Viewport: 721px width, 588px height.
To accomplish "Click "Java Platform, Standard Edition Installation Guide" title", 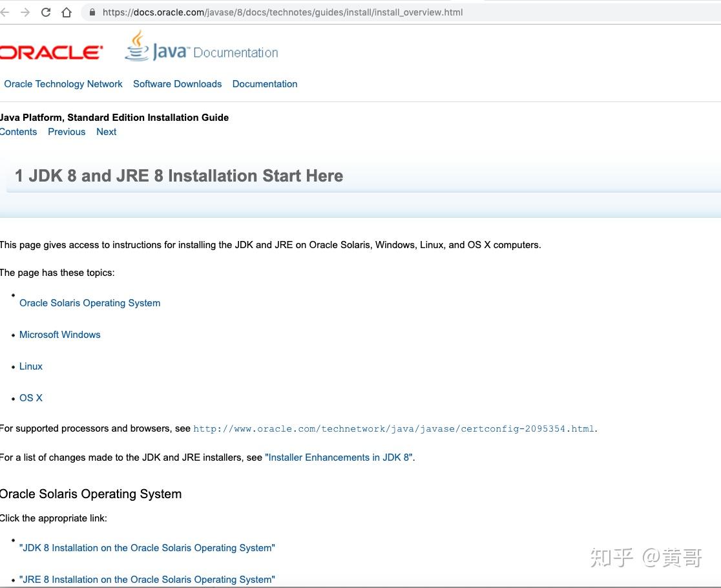I will 114,118.
